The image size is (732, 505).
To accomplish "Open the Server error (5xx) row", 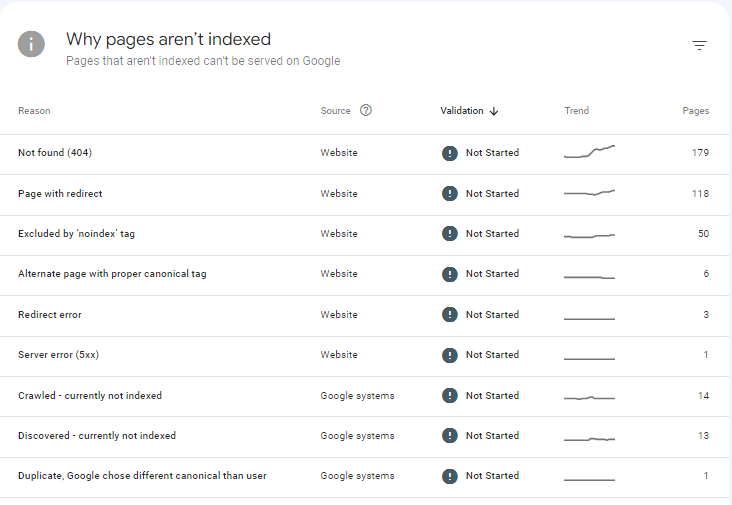I will (364, 356).
